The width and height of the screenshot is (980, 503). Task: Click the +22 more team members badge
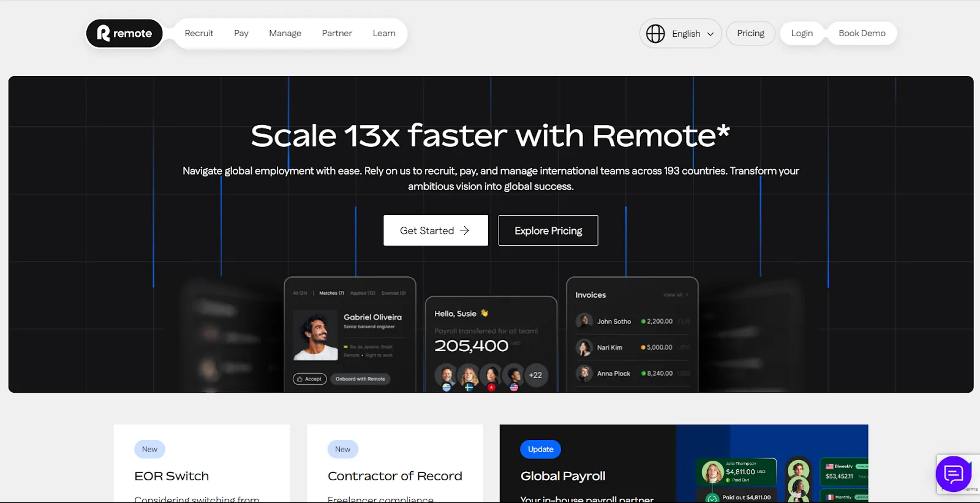[535, 375]
